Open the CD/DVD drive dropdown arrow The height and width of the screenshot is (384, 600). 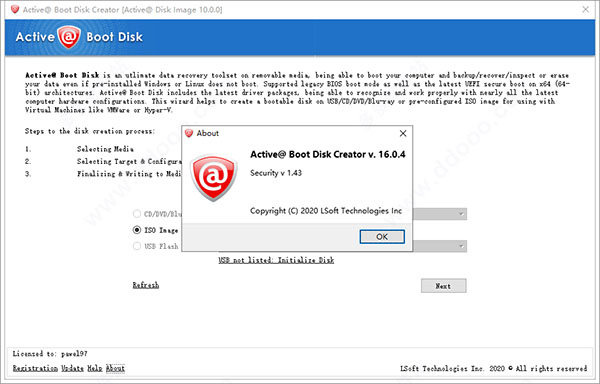(x=461, y=214)
